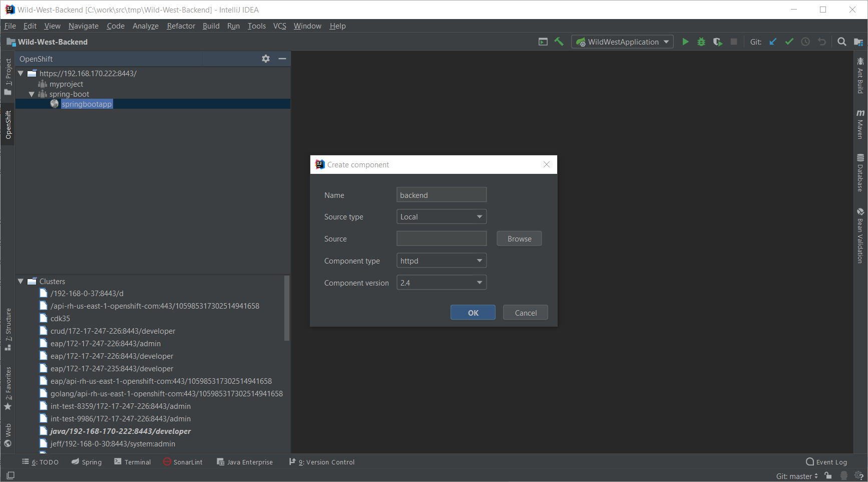Start debugging with the bug icon
The height and width of the screenshot is (482, 868).
(701, 42)
